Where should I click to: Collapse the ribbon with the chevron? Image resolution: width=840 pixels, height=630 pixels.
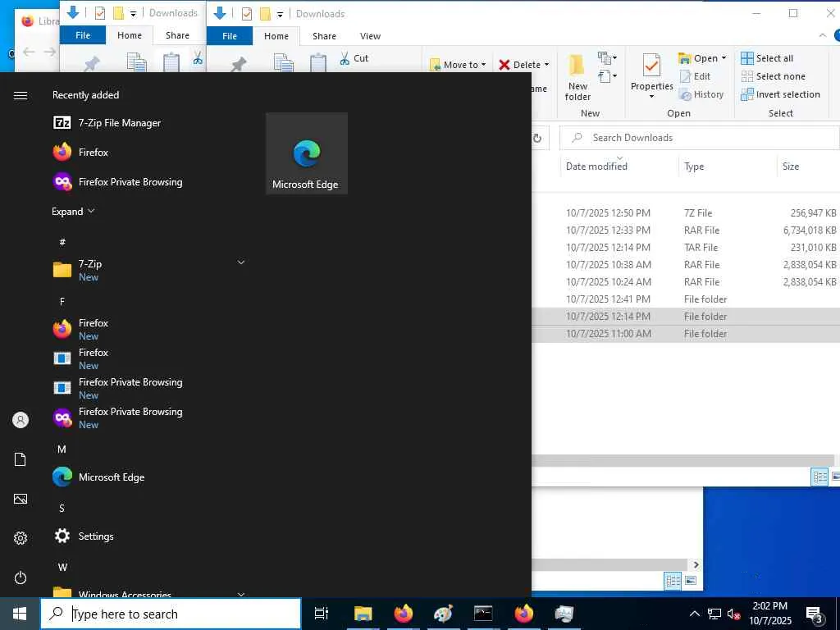pos(822,35)
